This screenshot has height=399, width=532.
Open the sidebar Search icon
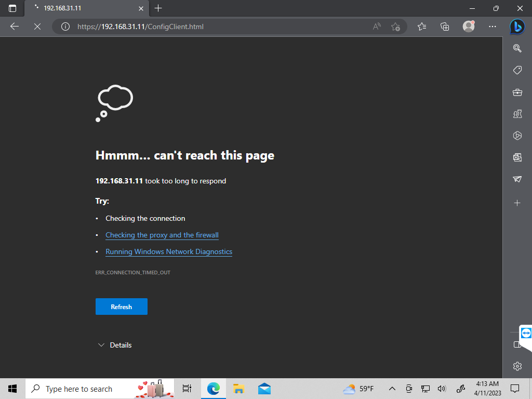coord(517,48)
